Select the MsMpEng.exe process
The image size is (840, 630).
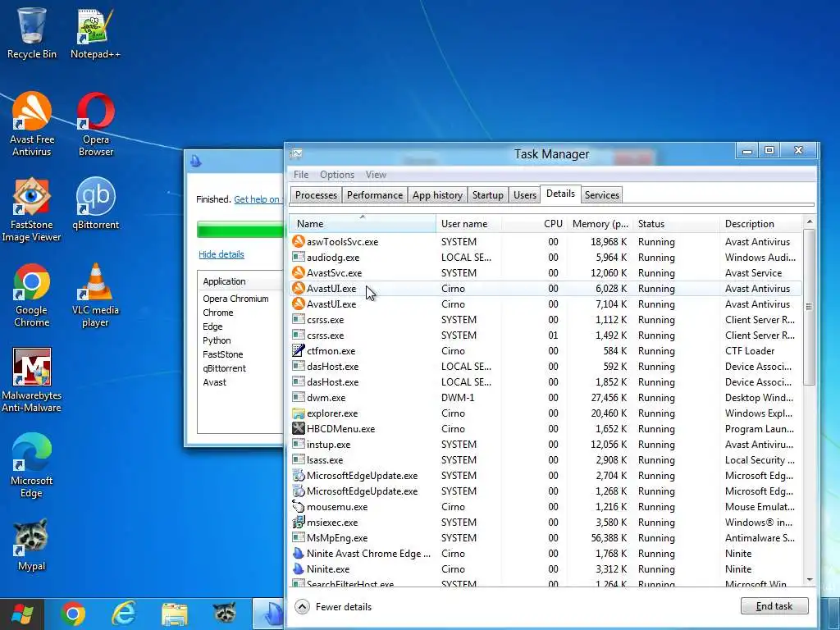[546, 538]
